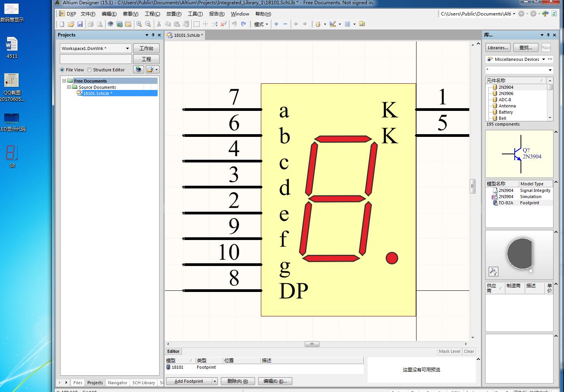Click the Print icon in the toolbar
The height and width of the screenshot is (392, 564).
point(90,24)
